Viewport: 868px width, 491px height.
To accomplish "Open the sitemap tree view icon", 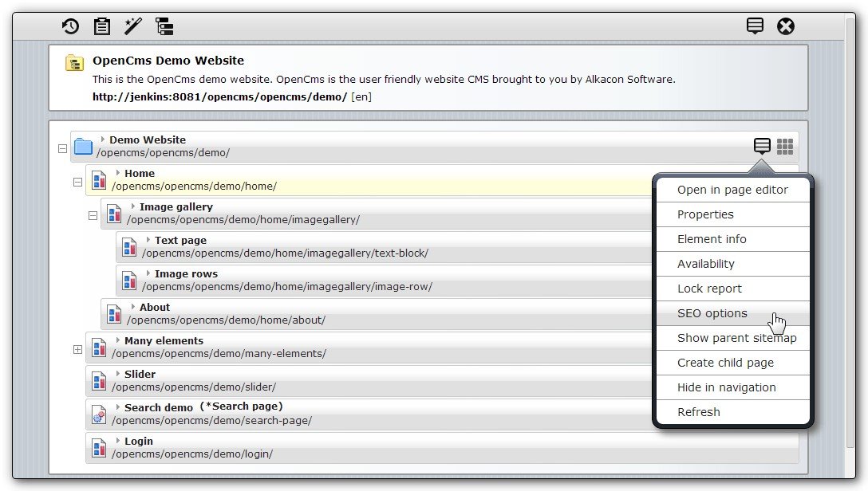I will [x=164, y=26].
